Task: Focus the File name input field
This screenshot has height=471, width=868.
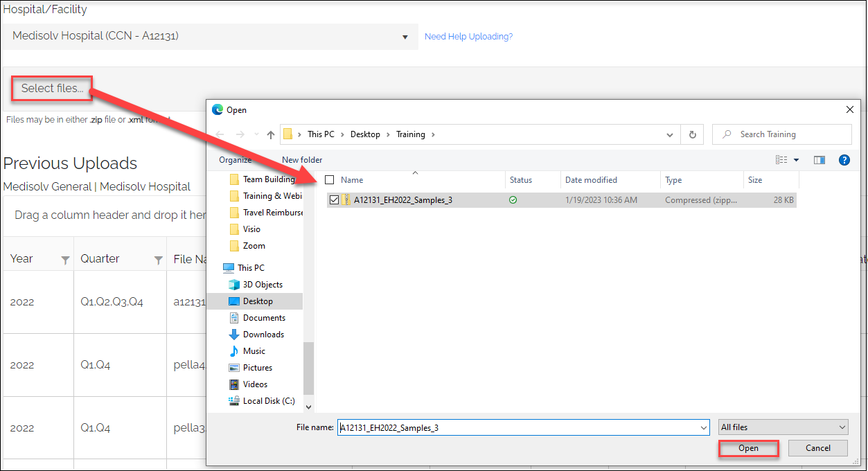Action: pos(523,428)
